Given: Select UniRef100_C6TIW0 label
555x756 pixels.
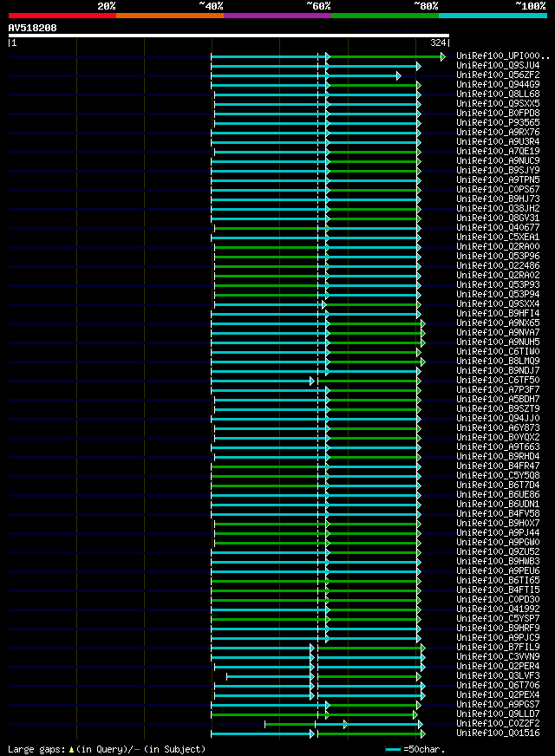Looking at the screenshot, I should tap(498, 351).
